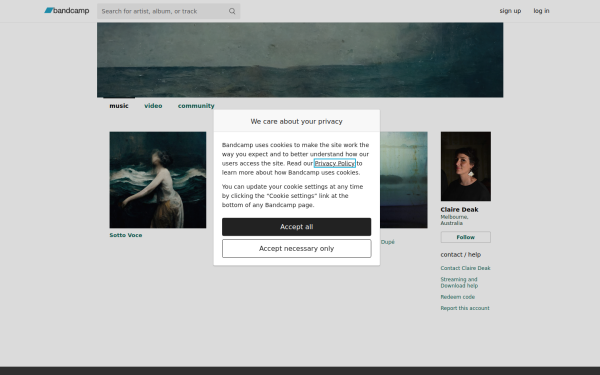This screenshot has height=375, width=600.
Task: Click the sea painting header banner
Action: click(300, 60)
